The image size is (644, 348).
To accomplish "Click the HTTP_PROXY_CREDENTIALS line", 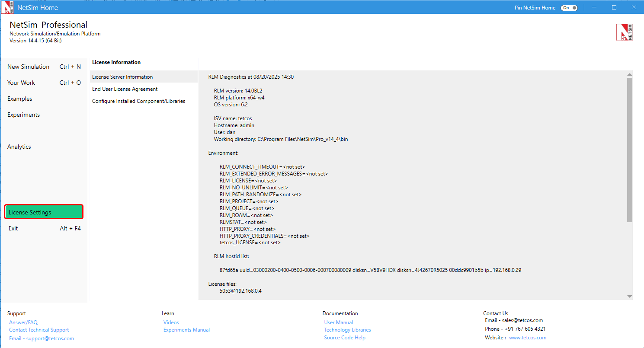I will click(265, 236).
